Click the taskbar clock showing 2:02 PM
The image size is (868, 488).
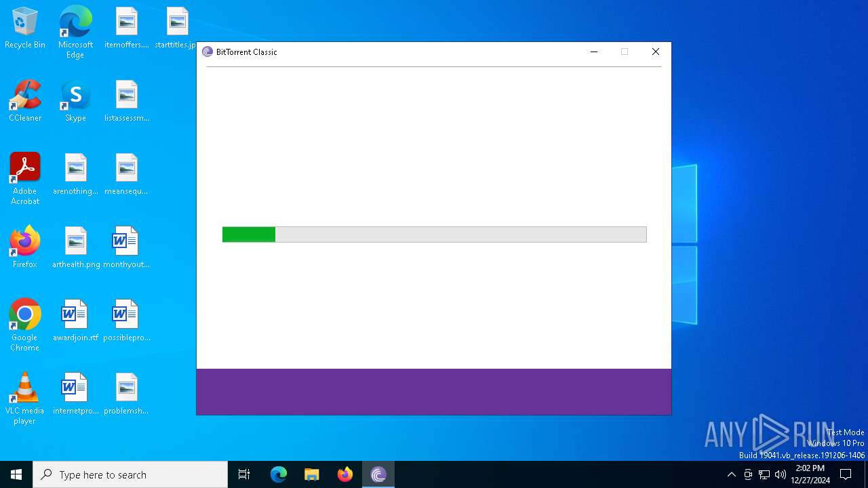coord(810,474)
